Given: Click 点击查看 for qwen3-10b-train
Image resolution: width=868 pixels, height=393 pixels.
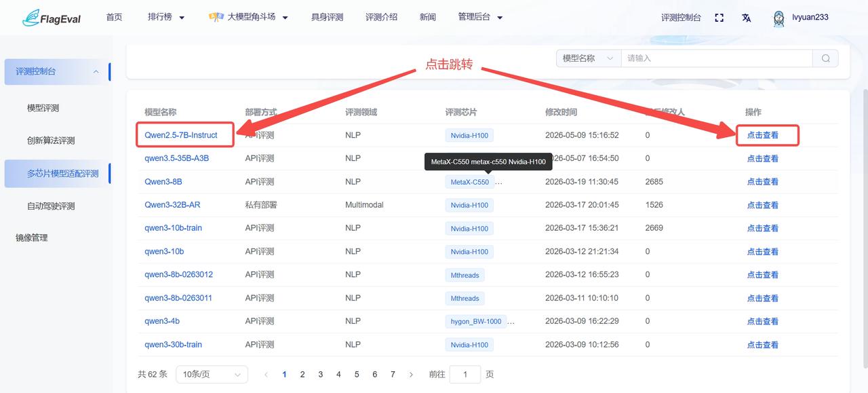Looking at the screenshot, I should click(763, 228).
